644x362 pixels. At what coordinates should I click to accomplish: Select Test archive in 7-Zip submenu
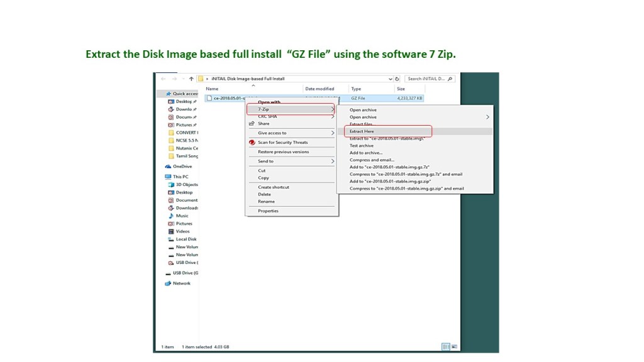point(362,146)
